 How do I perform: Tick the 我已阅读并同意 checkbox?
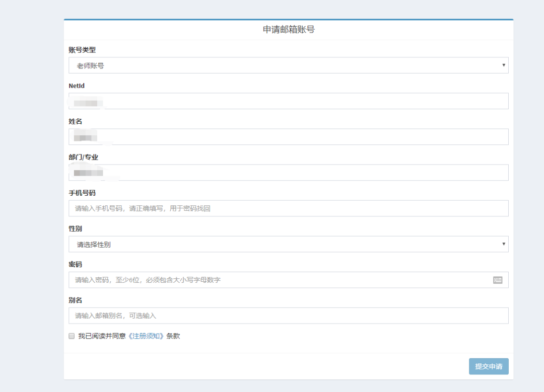[72, 336]
